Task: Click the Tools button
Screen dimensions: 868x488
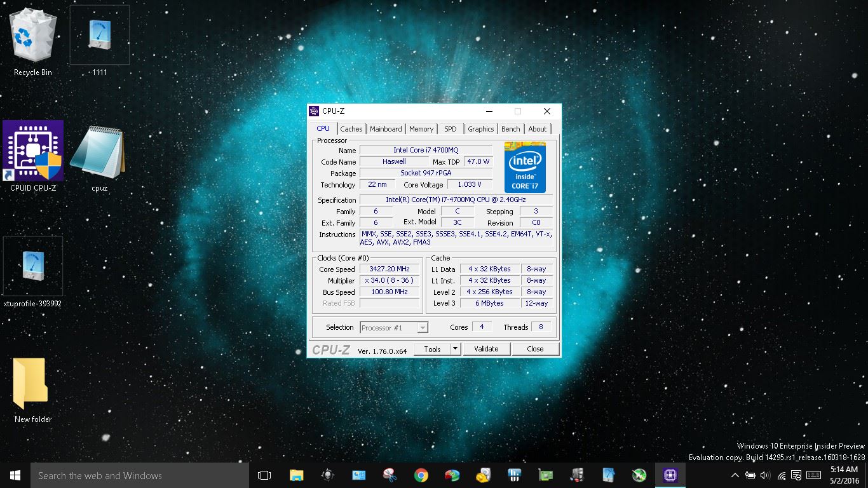Action: (432, 349)
